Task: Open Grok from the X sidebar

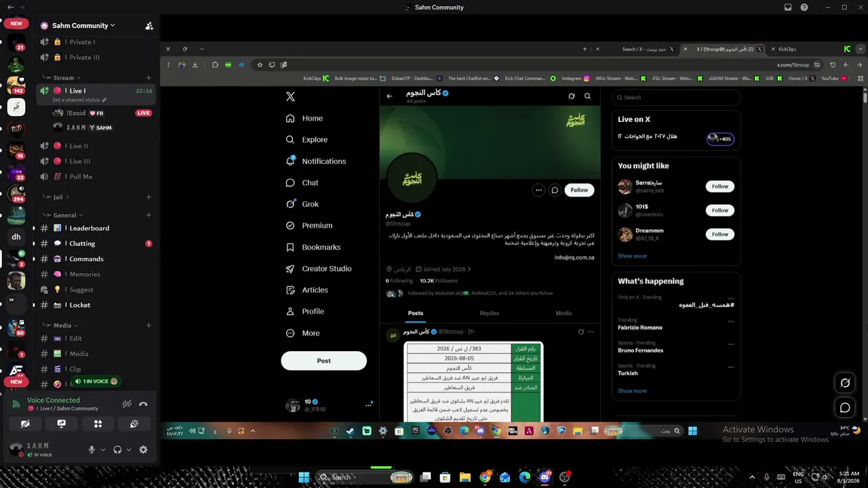Action: (302, 204)
